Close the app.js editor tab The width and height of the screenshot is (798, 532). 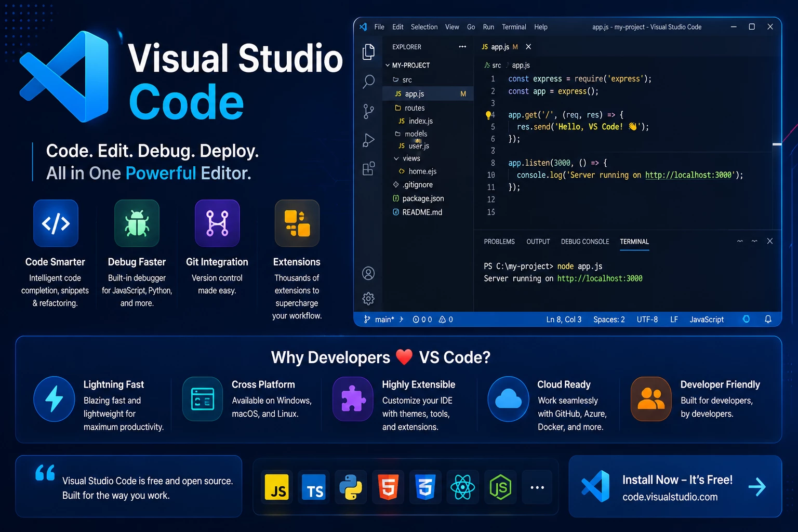coord(528,47)
